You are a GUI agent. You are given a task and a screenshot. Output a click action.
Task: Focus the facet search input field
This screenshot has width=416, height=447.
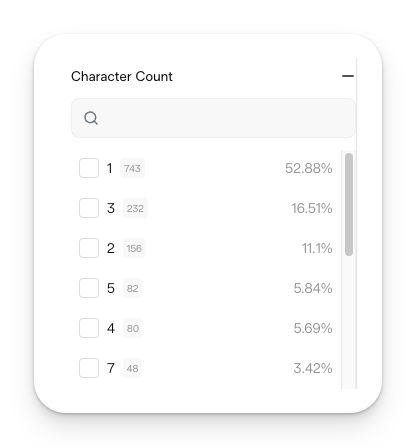pos(213,118)
